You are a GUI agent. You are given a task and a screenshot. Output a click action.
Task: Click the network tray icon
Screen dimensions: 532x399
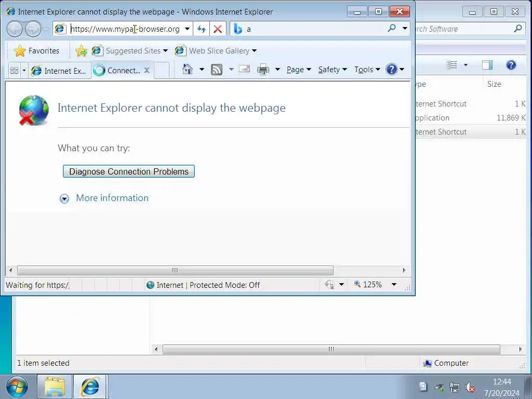point(454,387)
